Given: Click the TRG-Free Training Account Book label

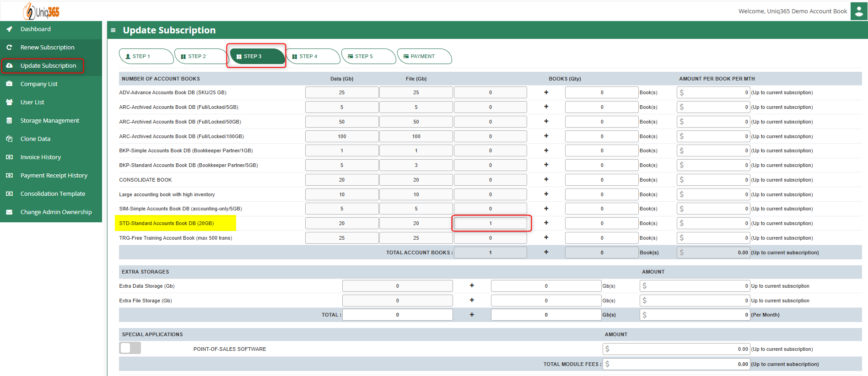Looking at the screenshot, I should pos(176,238).
